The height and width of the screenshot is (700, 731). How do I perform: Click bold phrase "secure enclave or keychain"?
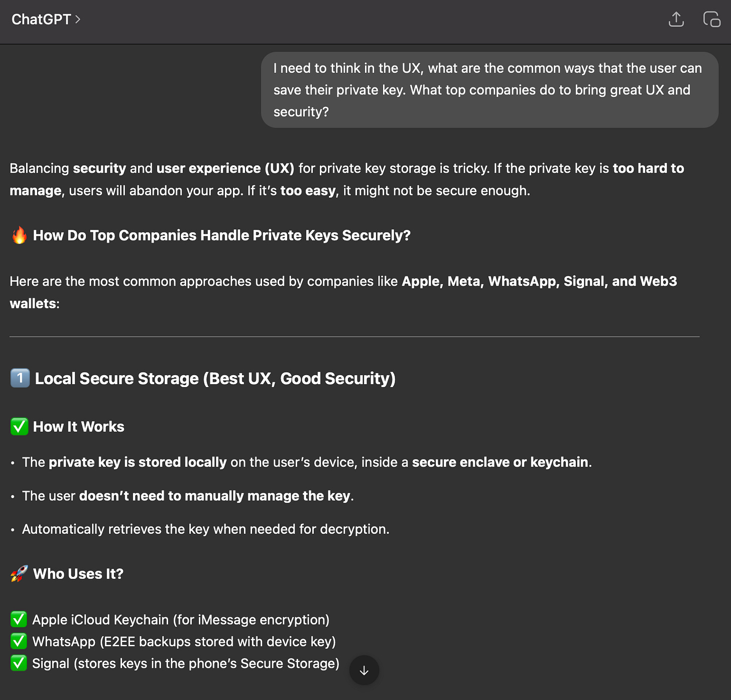coord(500,462)
